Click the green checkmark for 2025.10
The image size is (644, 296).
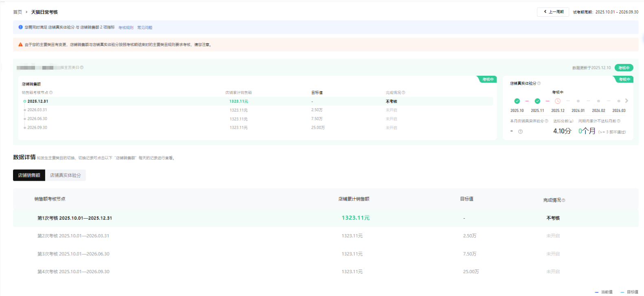[x=517, y=101]
